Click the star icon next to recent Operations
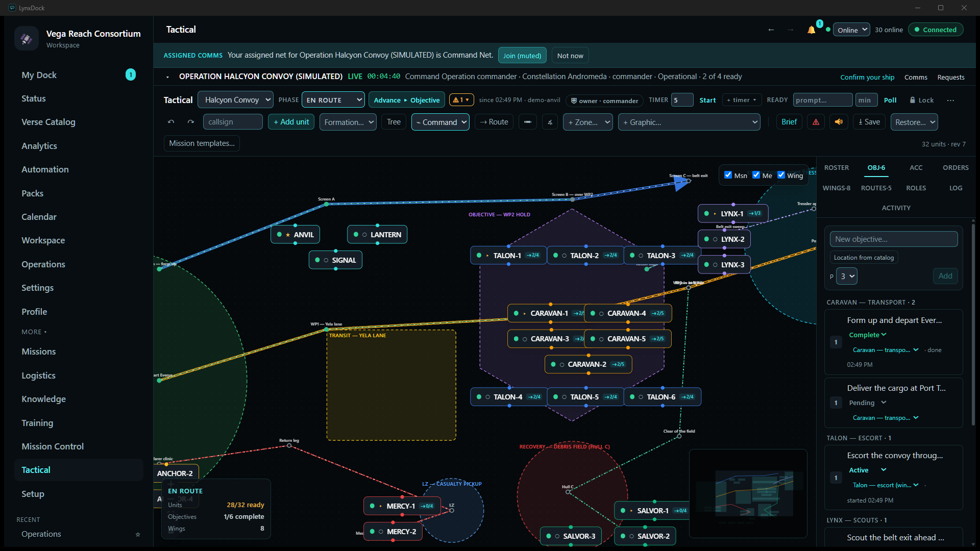Screen dimensions: 980x551 point(138,534)
